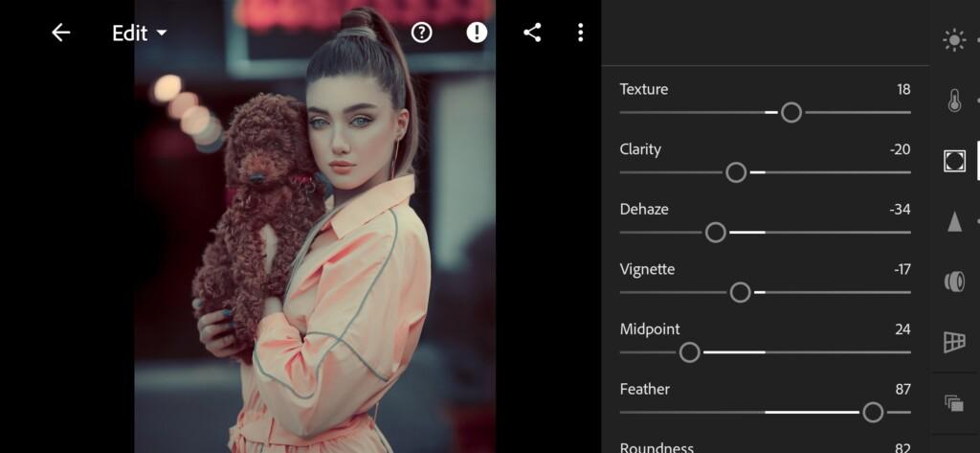Select the Feather value 87
Viewport: 980px width, 453px height.
click(x=902, y=390)
